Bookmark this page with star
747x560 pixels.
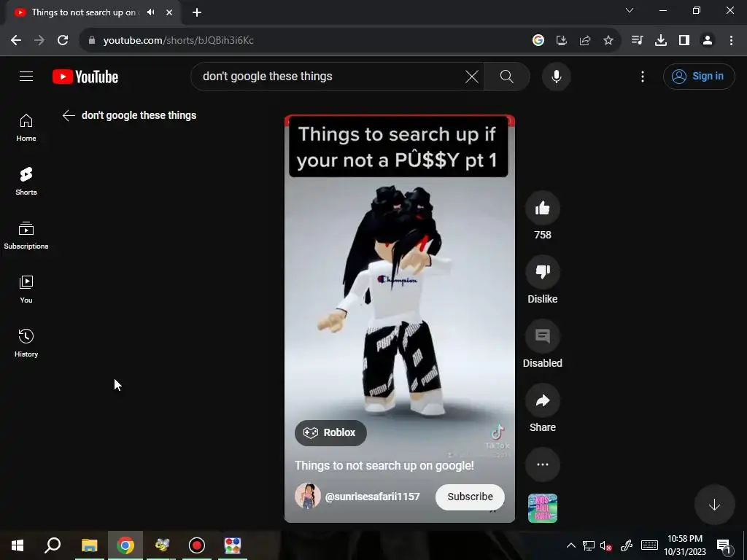pos(608,41)
